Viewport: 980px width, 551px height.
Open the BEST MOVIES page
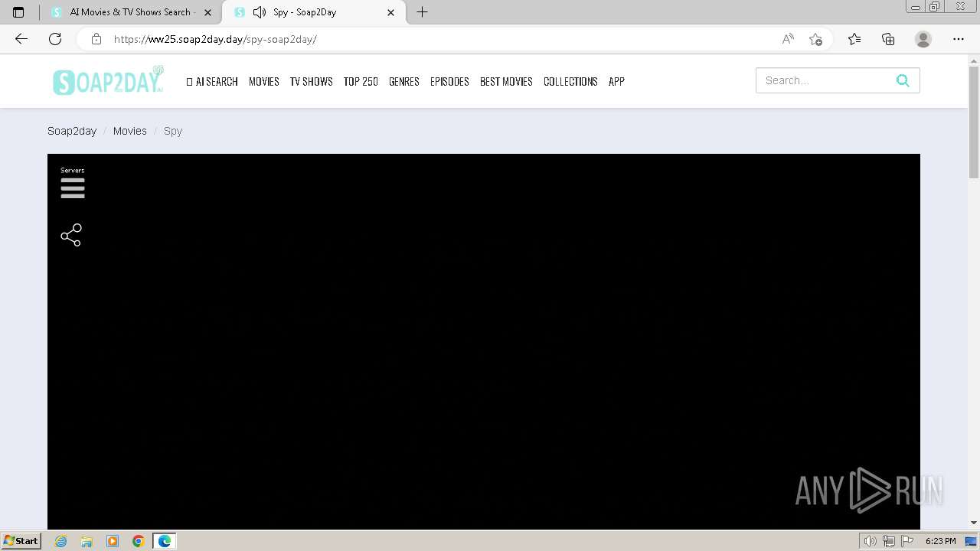coord(506,81)
